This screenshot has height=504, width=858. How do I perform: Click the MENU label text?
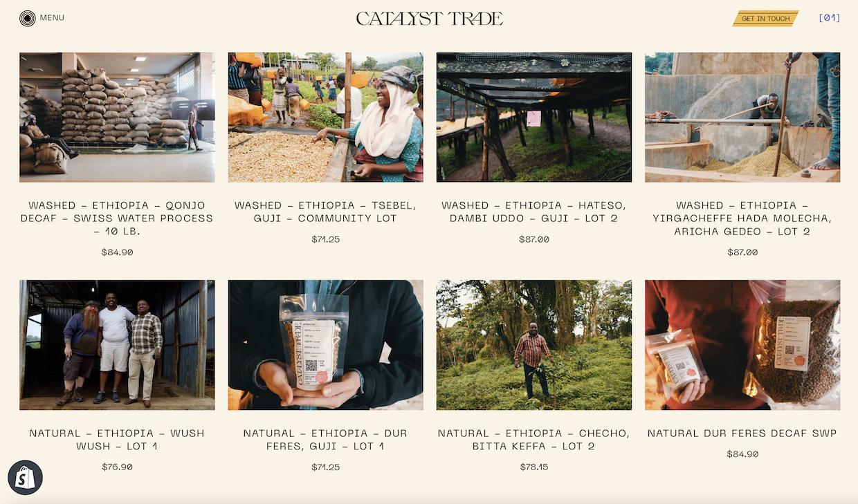52,18
